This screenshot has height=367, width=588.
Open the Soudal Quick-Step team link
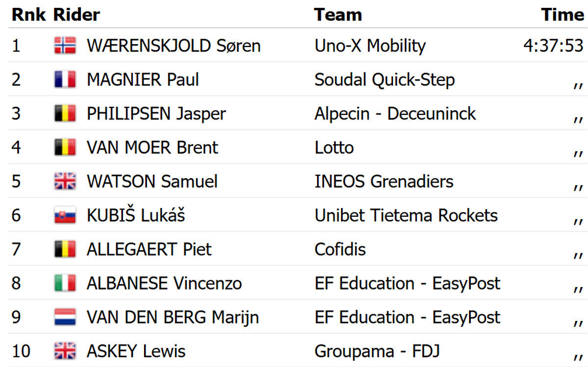[x=384, y=79]
